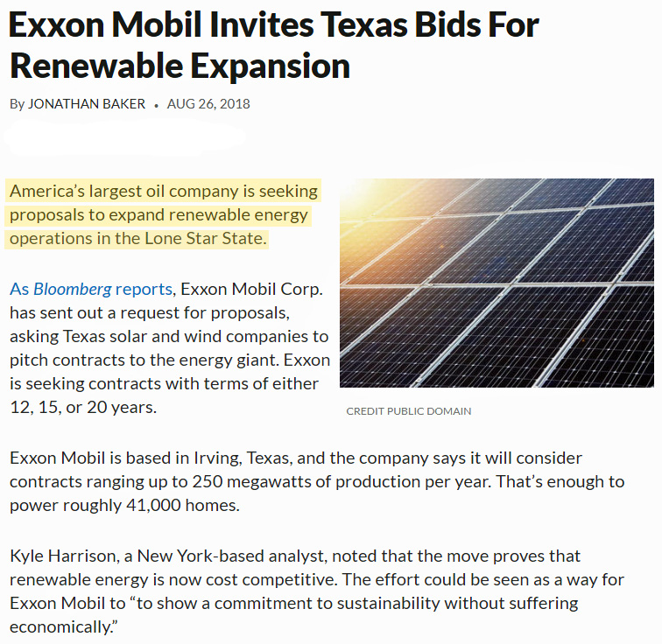Click the highlighted intro sentence
Image resolution: width=662 pixels, height=644 pixels.
tap(164, 214)
